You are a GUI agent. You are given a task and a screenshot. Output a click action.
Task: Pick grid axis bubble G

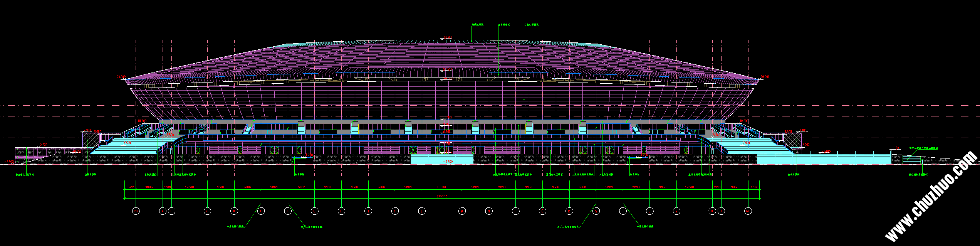314,211
